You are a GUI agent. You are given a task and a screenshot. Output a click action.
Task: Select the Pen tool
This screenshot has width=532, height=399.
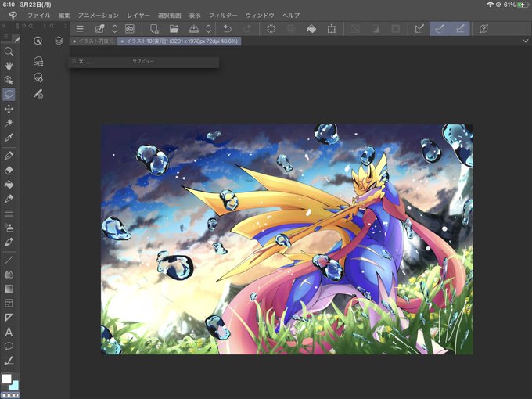tap(9, 156)
